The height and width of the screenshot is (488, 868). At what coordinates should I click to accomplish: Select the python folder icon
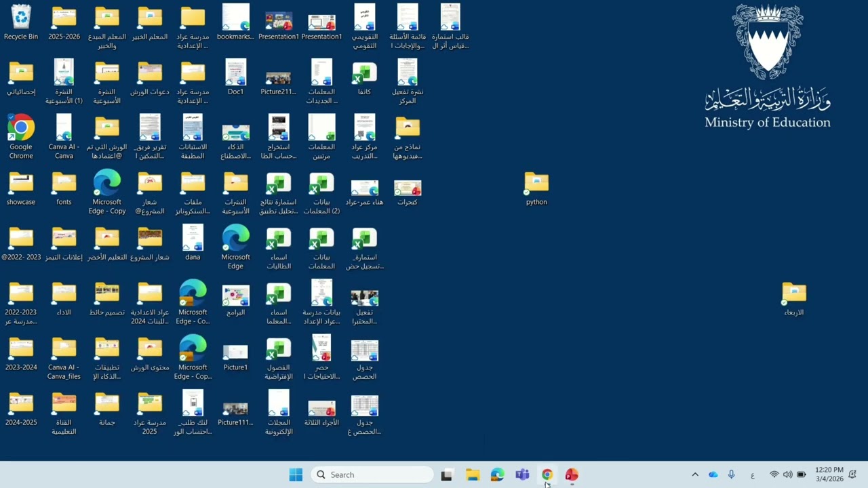point(536,188)
